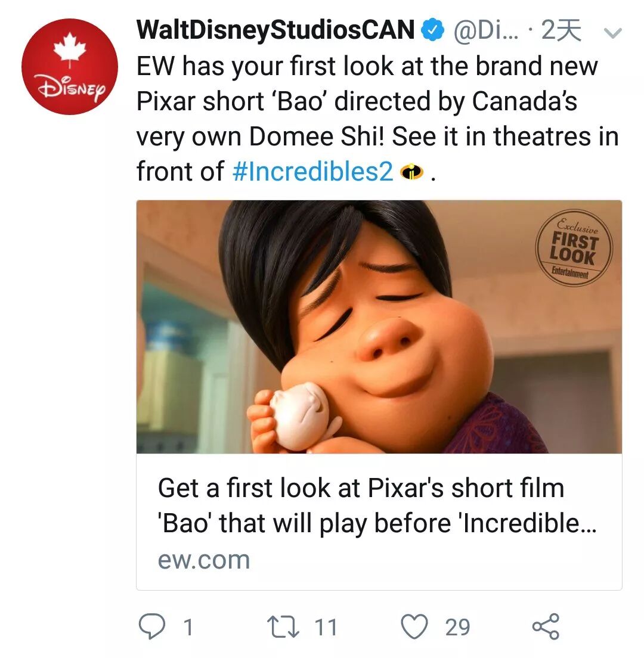Select the tweet body text
644x658 pixels.
click(377, 119)
